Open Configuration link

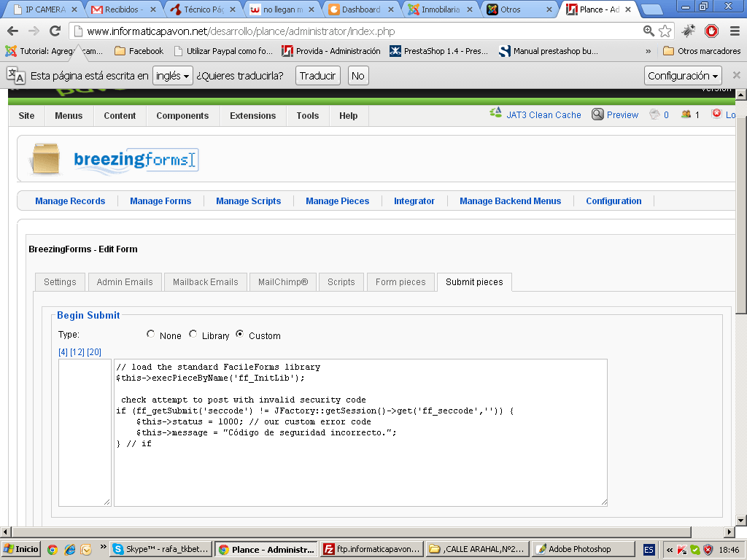[x=614, y=201]
